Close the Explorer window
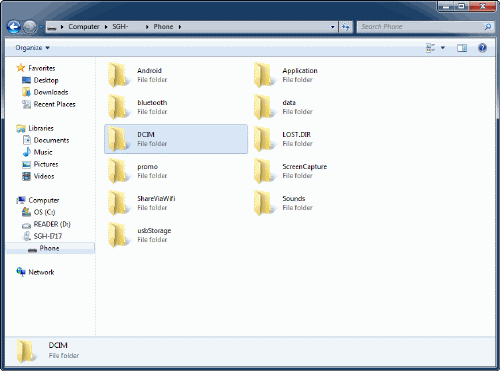Viewport: 500px width, 371px height. pos(482,6)
